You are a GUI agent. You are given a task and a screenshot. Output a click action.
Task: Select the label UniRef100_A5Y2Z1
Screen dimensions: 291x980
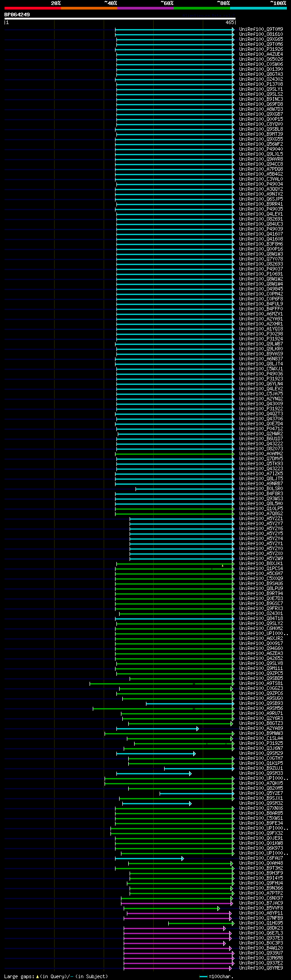pos(261,518)
